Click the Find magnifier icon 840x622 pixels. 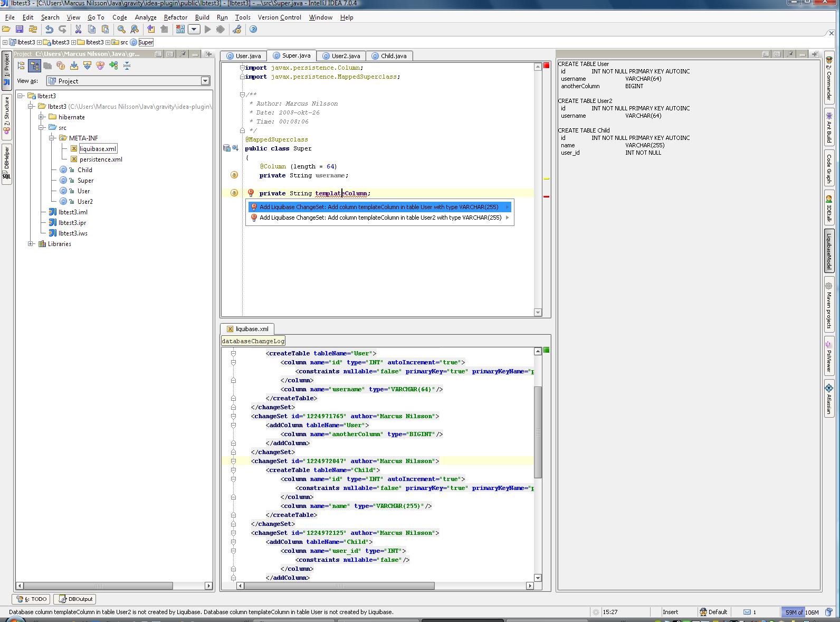tap(121, 30)
